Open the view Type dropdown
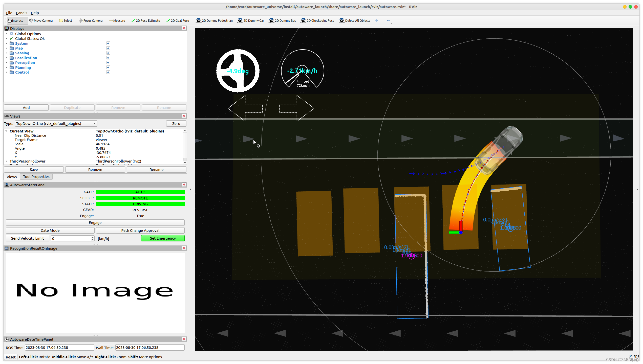643x364 pixels. click(x=56, y=123)
